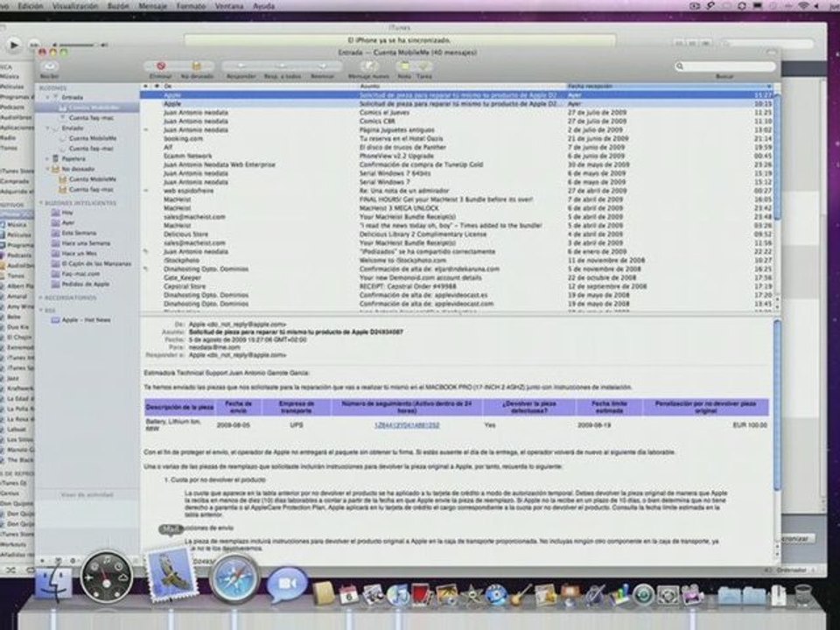Open the Ayuda menu

click(263, 6)
